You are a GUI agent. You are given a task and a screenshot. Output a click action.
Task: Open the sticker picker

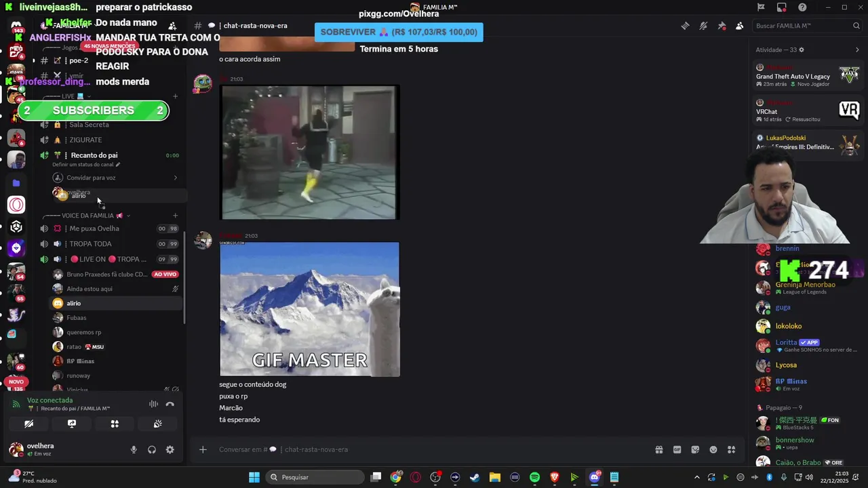click(x=695, y=449)
